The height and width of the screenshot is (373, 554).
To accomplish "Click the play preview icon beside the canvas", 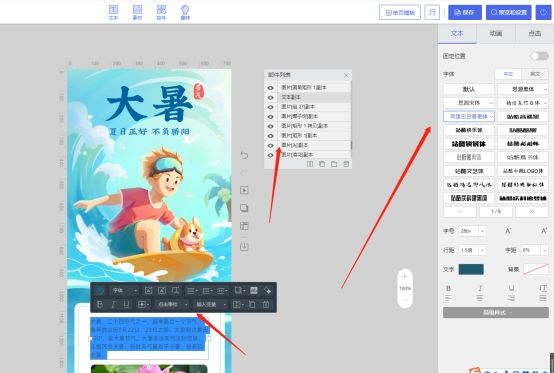I will (x=244, y=190).
